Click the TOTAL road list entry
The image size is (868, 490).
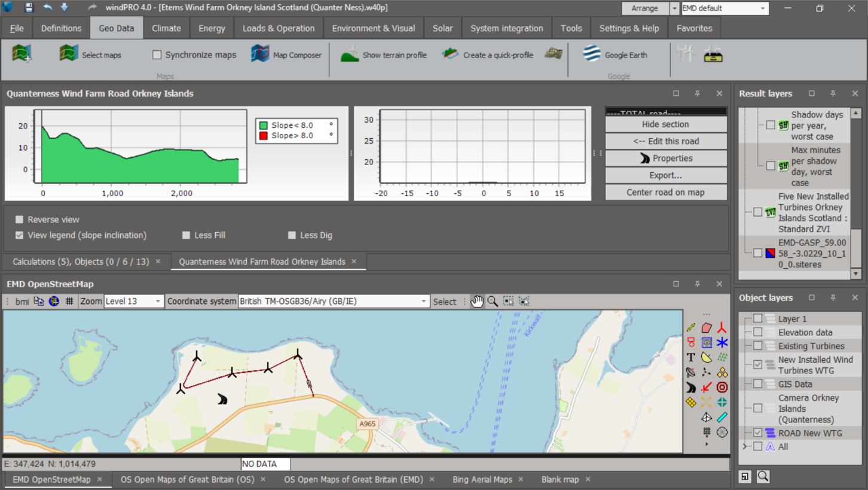(x=666, y=112)
